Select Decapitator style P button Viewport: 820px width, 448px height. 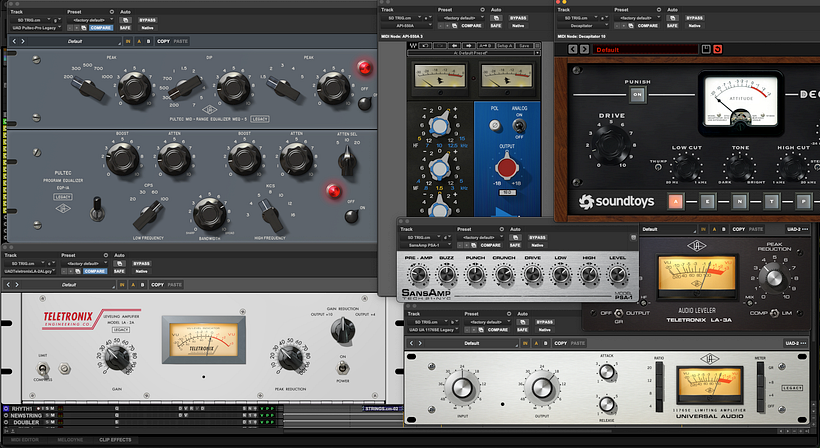point(803,201)
